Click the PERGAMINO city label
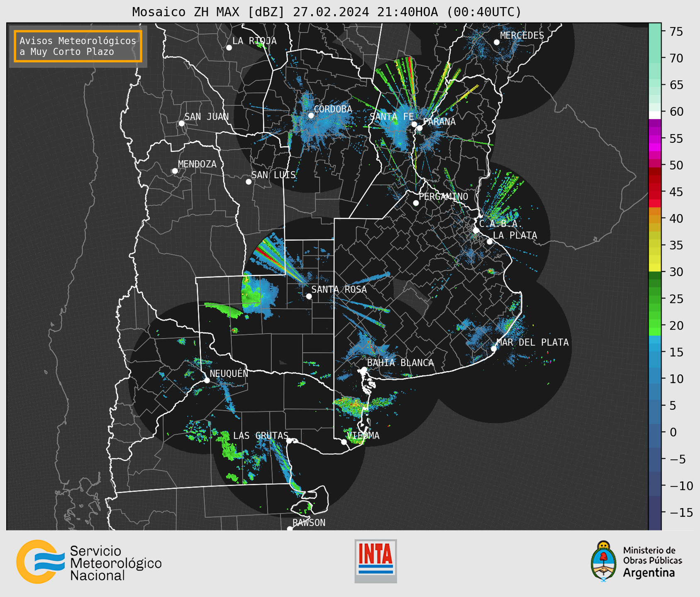Screen dimensions: 700x597 click(x=443, y=196)
